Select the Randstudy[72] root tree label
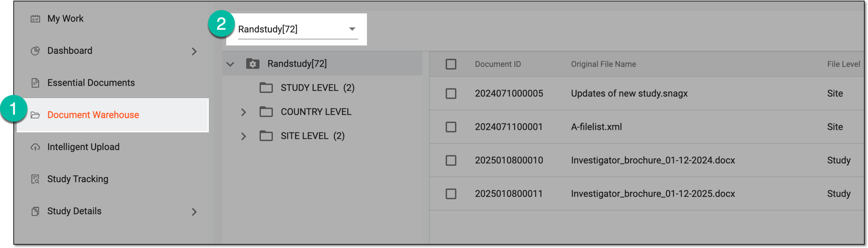This screenshot has height=248, width=868. [x=297, y=64]
